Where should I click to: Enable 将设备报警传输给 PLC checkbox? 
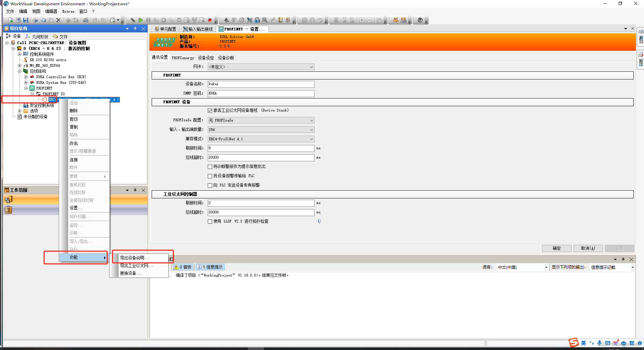210,176
